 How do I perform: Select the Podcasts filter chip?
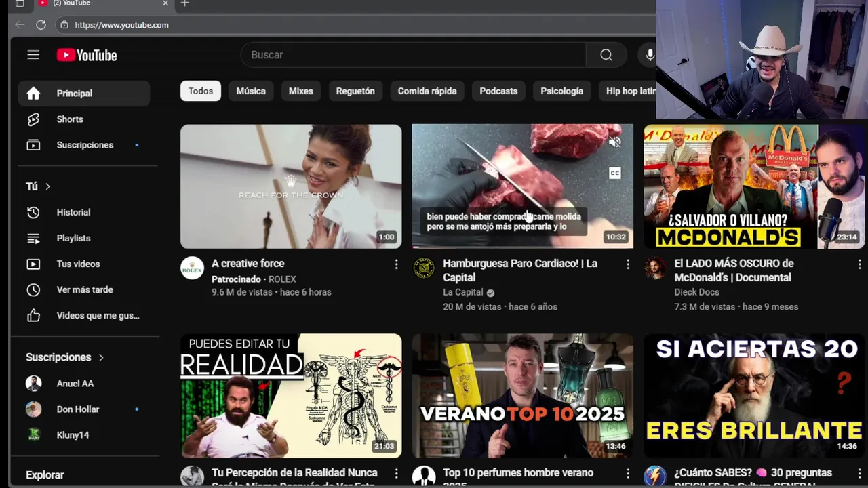click(498, 91)
